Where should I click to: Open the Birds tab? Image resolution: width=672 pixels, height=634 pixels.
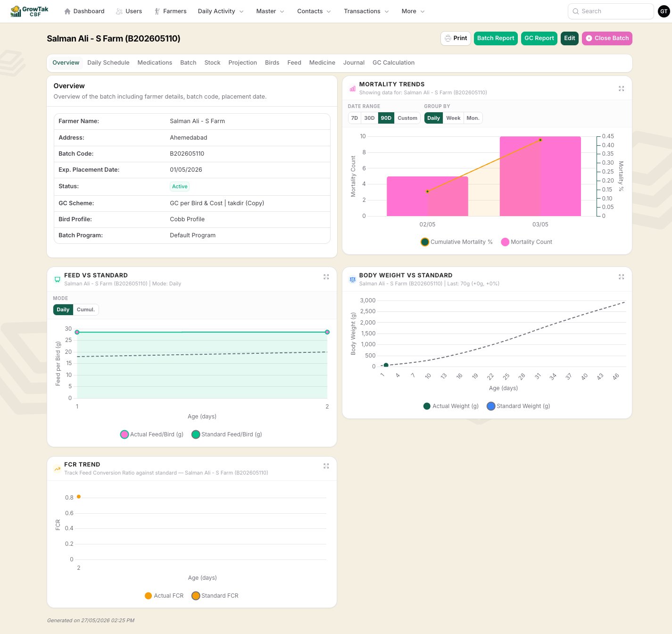[x=272, y=63]
